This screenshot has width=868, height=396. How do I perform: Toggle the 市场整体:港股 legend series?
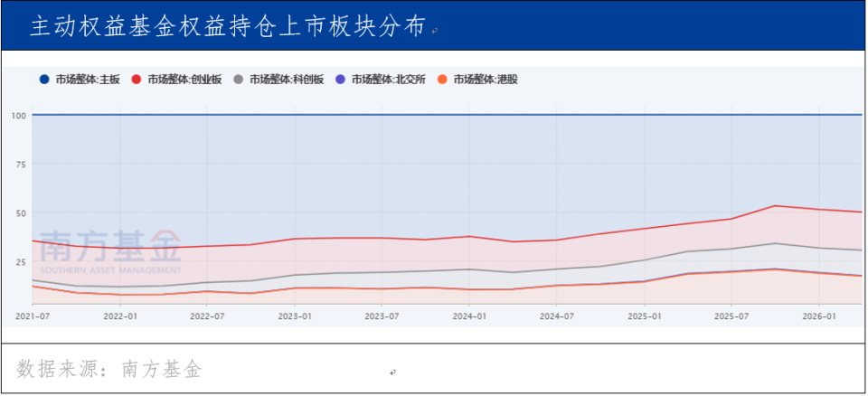coord(477,80)
